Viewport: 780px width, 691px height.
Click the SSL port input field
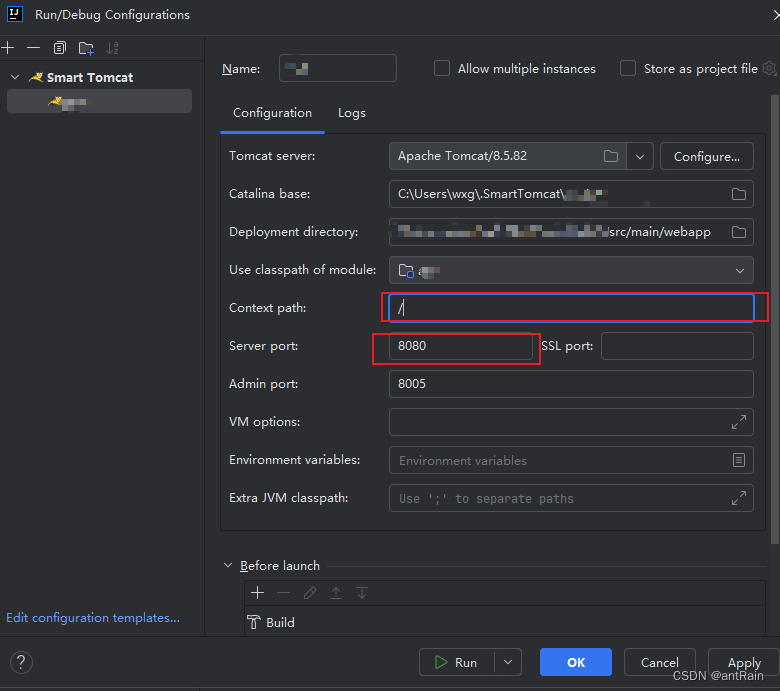(677, 346)
